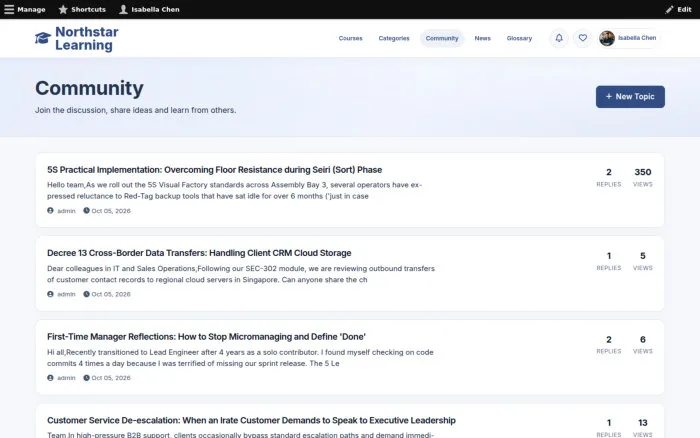Open the First-Time Manager Reflections topic
Screen dimensions: 700x438
(x=206, y=337)
